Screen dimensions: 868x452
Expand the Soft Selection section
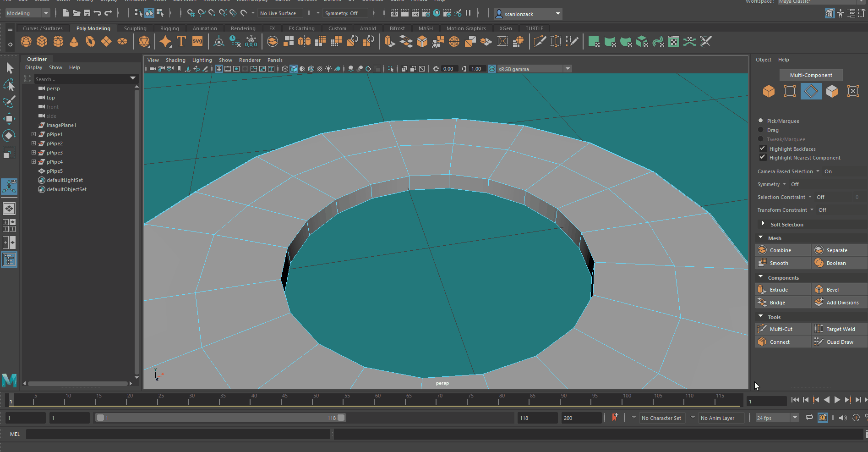(763, 224)
